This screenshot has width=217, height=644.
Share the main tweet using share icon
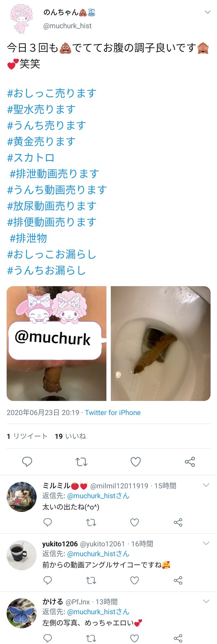coord(190,462)
